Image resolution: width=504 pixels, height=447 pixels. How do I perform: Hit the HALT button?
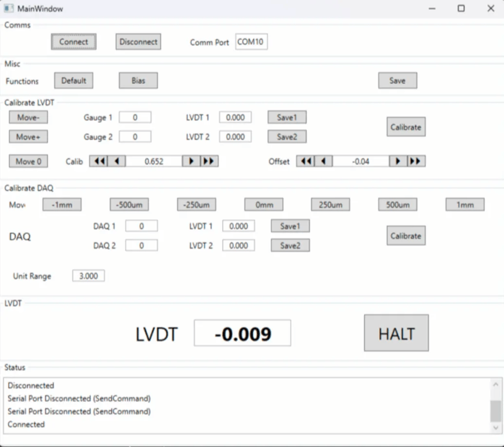click(396, 333)
